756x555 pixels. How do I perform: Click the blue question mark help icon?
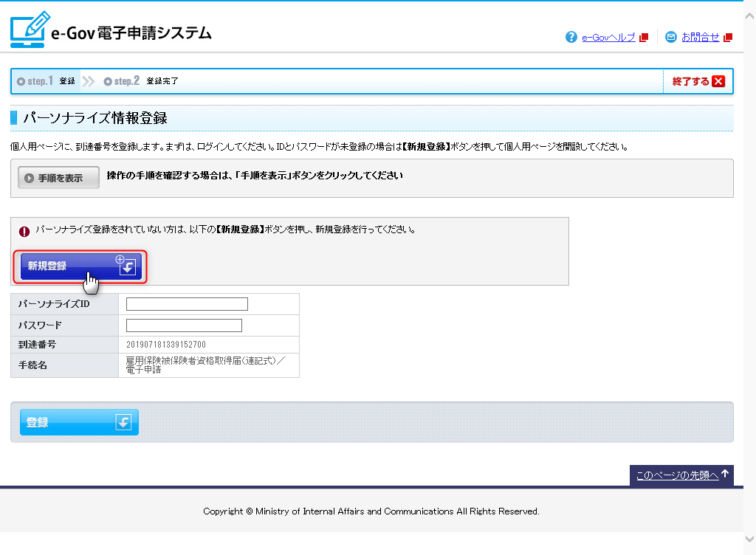(571, 37)
